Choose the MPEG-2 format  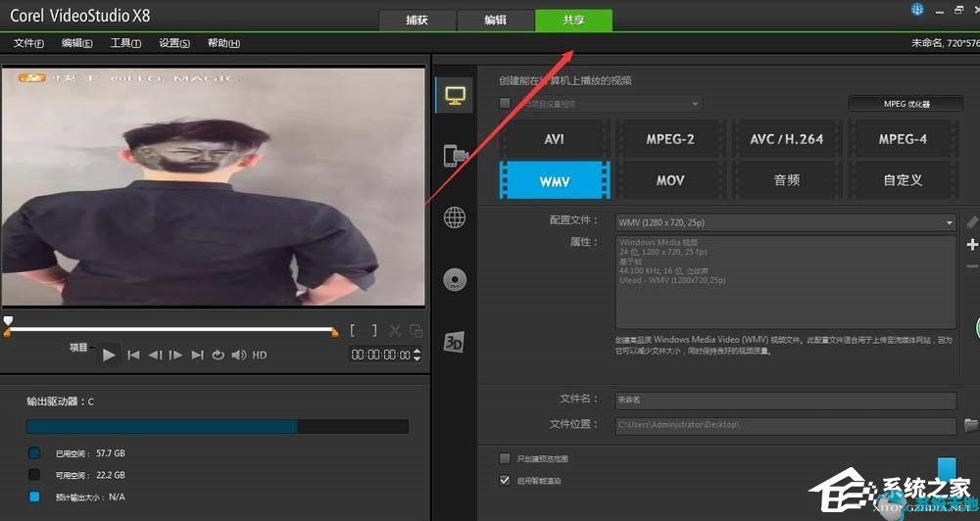click(x=670, y=139)
